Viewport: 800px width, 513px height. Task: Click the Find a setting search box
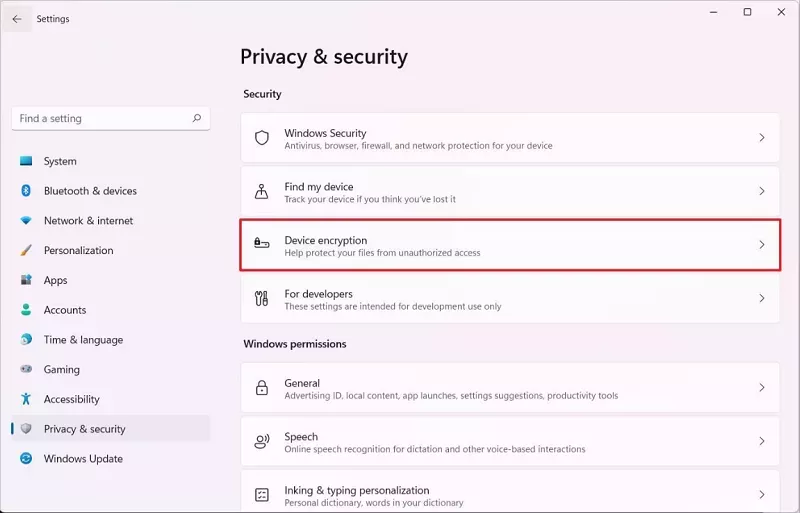(x=100, y=118)
